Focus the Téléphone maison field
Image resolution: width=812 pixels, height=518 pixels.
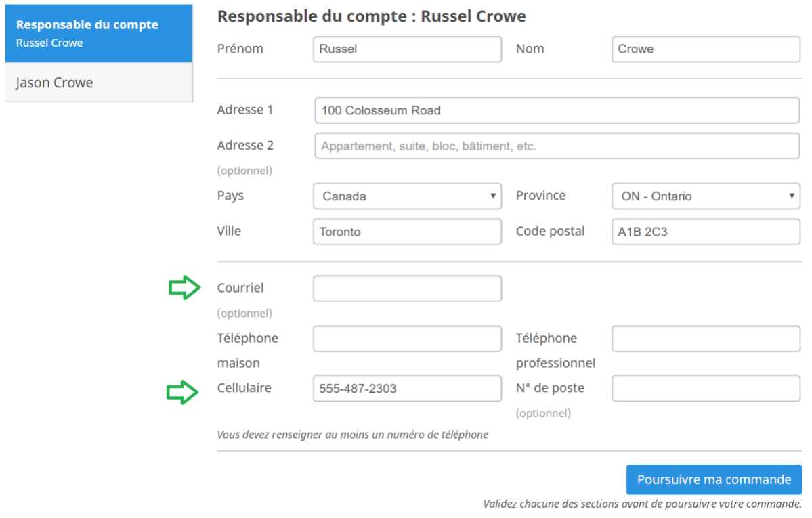tap(407, 339)
